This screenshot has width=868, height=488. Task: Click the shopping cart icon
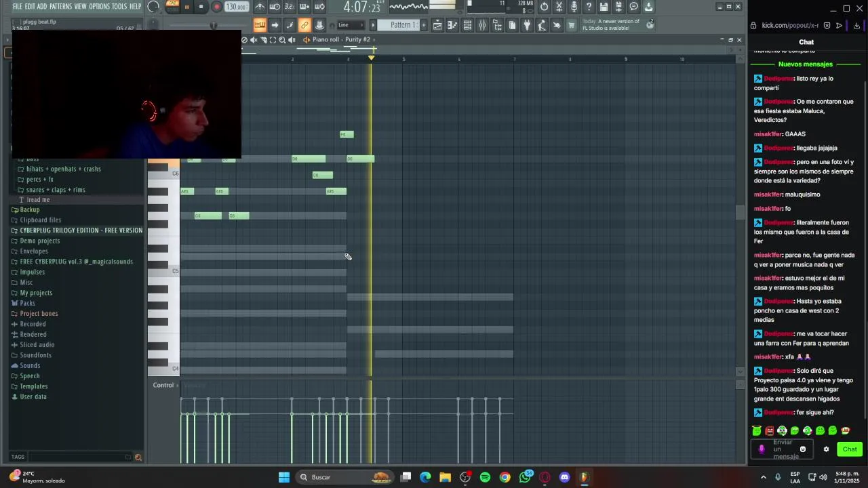click(x=572, y=25)
